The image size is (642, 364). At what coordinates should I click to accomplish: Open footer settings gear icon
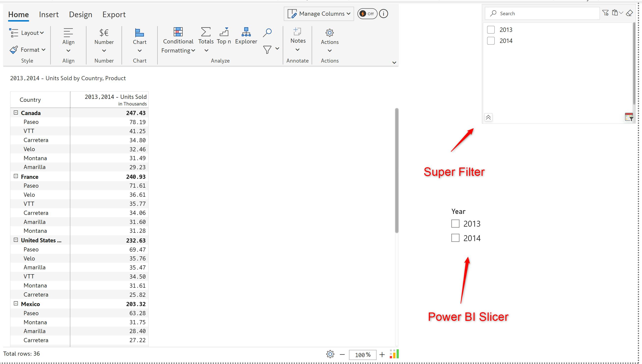[330, 354]
